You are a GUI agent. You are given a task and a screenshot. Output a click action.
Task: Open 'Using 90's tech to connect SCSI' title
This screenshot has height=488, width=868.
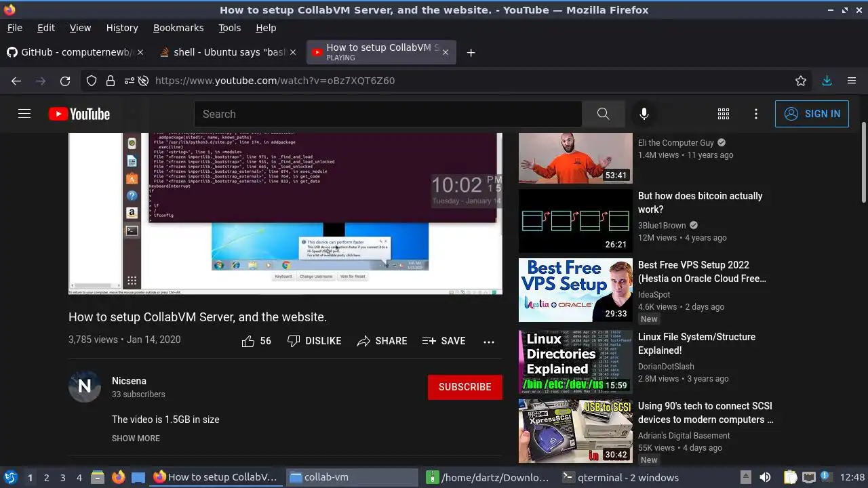(705, 413)
